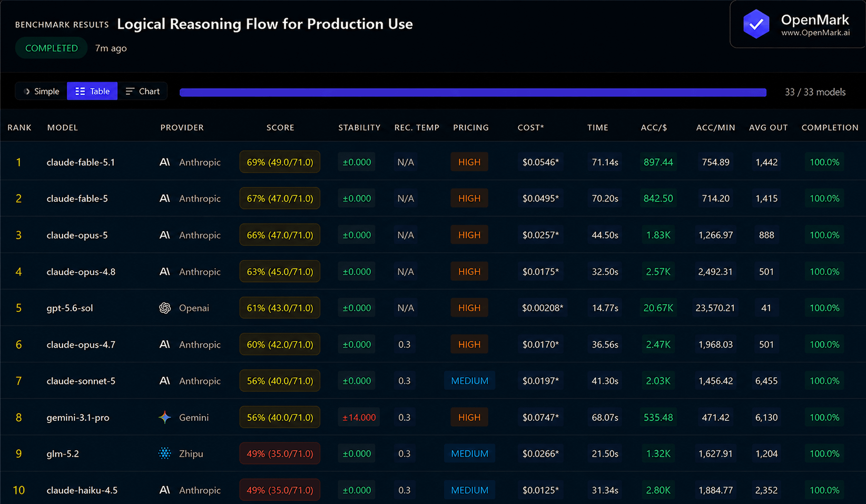
Task: Click the MEDIUM pricing badge for claude-sonnet-5
Action: (469, 381)
